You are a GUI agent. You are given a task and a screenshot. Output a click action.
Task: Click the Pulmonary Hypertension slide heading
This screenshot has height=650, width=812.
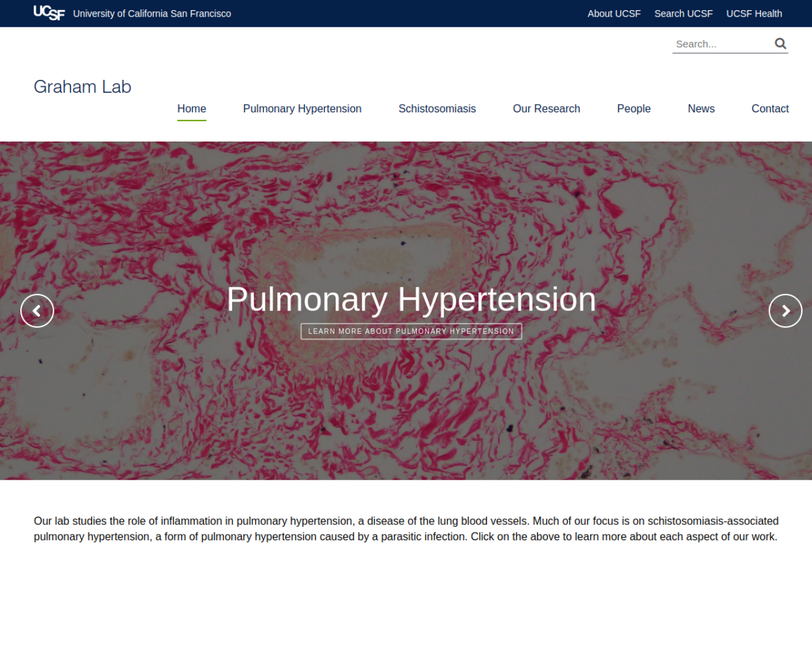[411, 299]
